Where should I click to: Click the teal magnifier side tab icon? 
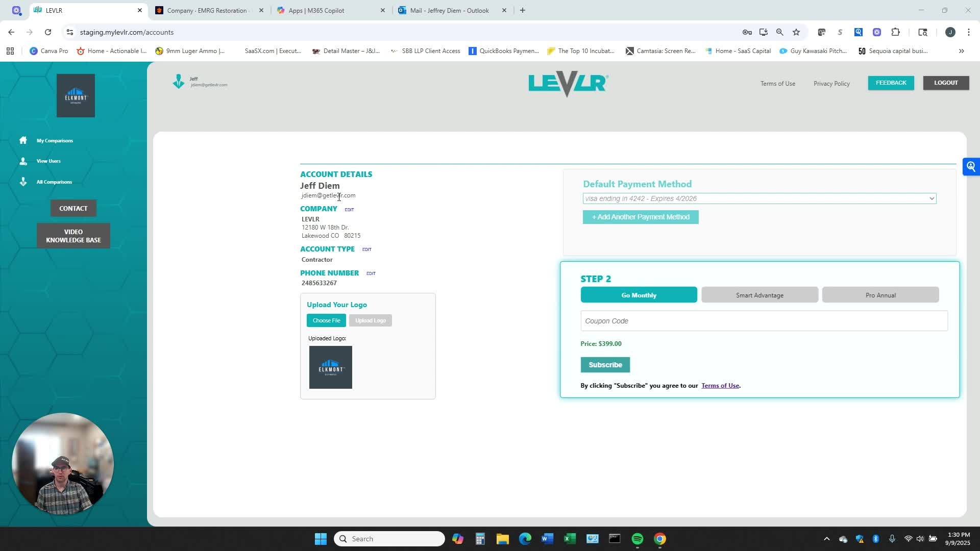[971, 167]
